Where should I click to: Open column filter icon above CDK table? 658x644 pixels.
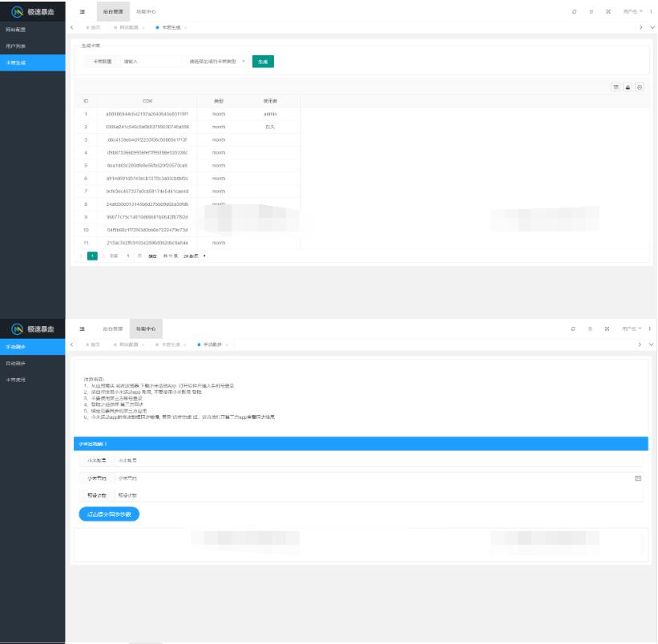(616, 87)
